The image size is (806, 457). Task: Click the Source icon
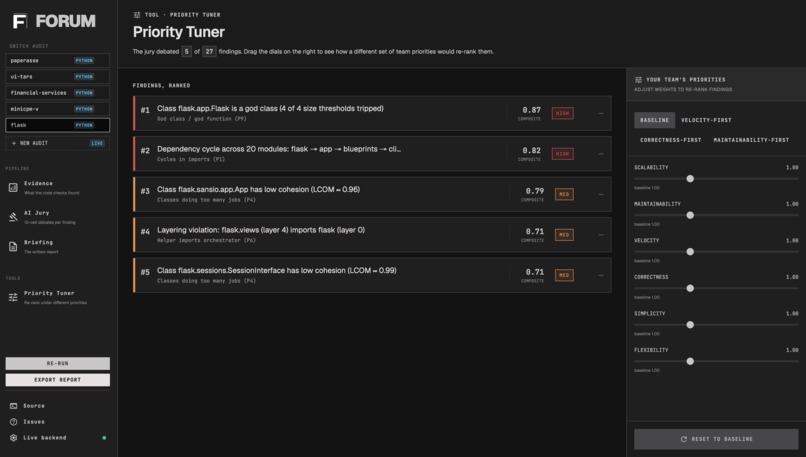coord(13,406)
